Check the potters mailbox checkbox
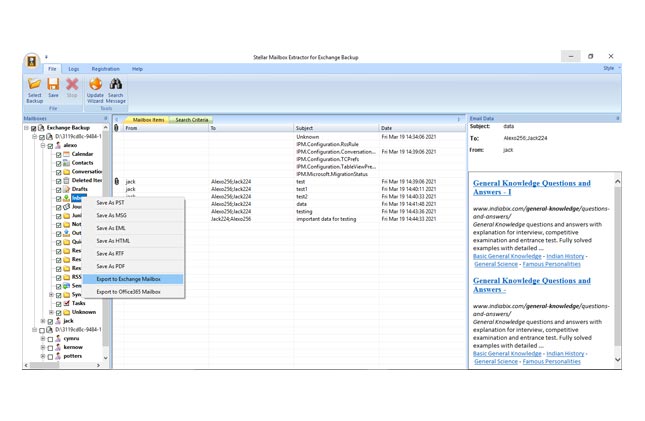Image resolution: width=645 pixels, height=421 pixels. tap(50, 357)
